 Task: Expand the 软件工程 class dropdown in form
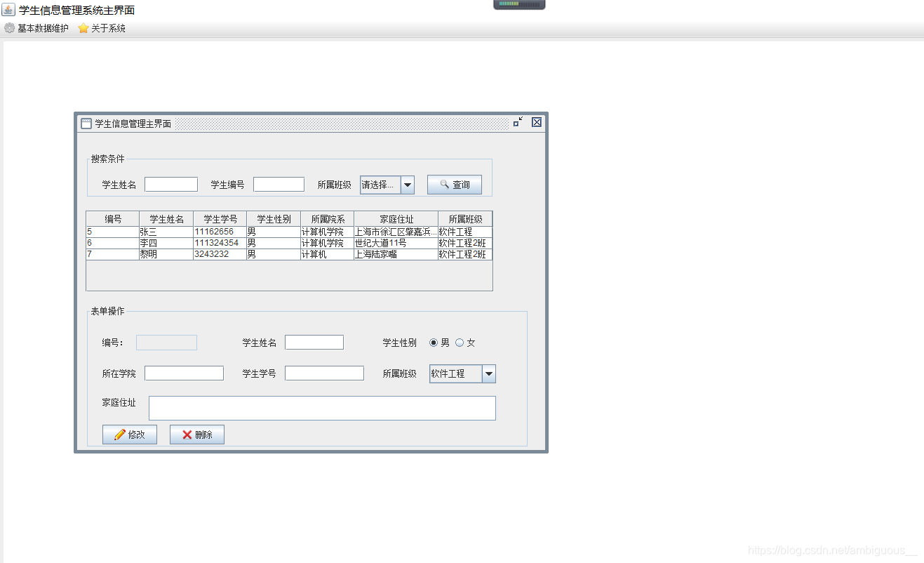(x=463, y=373)
